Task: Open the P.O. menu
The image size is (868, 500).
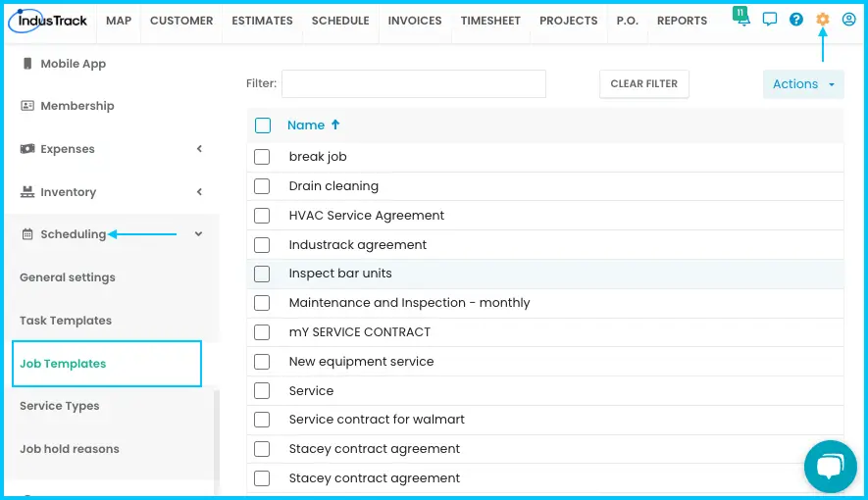Action: pyautogui.click(x=627, y=21)
